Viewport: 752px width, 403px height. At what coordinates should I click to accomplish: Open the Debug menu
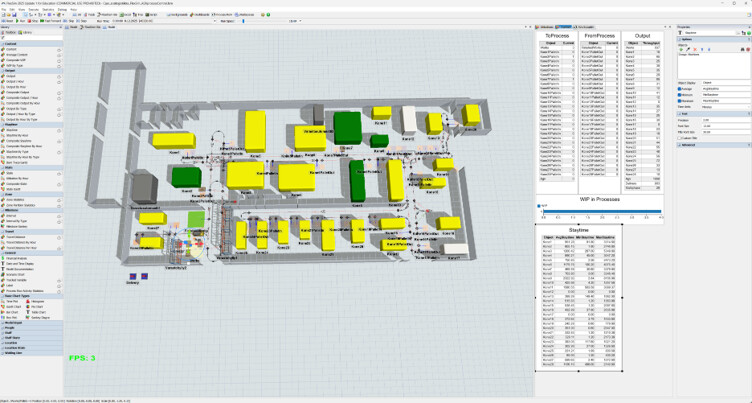[x=62, y=10]
